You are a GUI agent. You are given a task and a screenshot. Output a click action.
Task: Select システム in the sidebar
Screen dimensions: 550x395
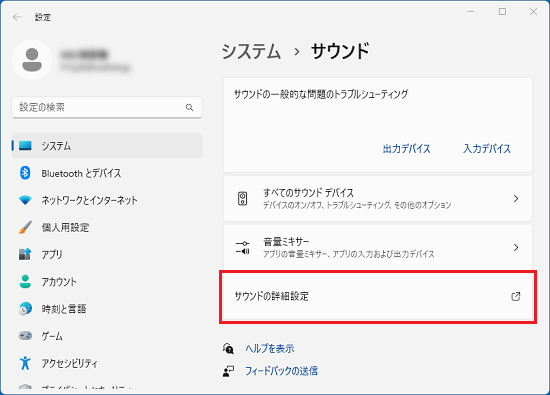tap(107, 146)
